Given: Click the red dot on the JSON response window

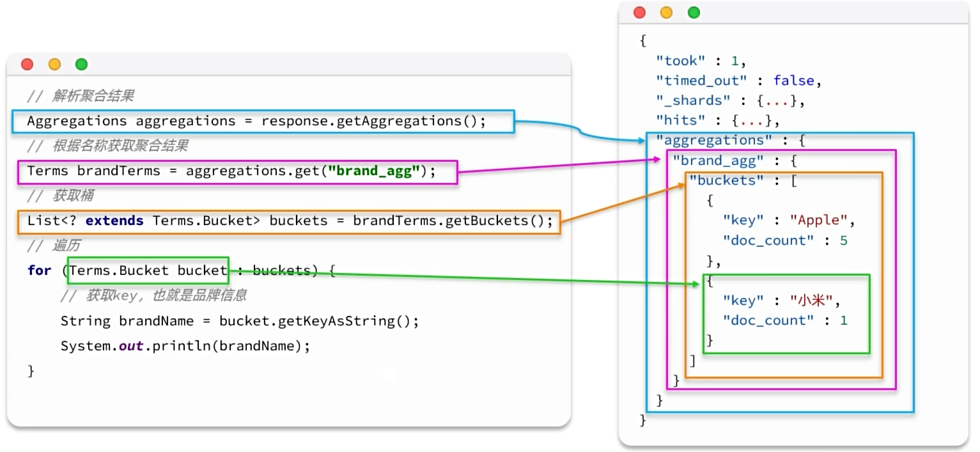Looking at the screenshot, I should [639, 13].
